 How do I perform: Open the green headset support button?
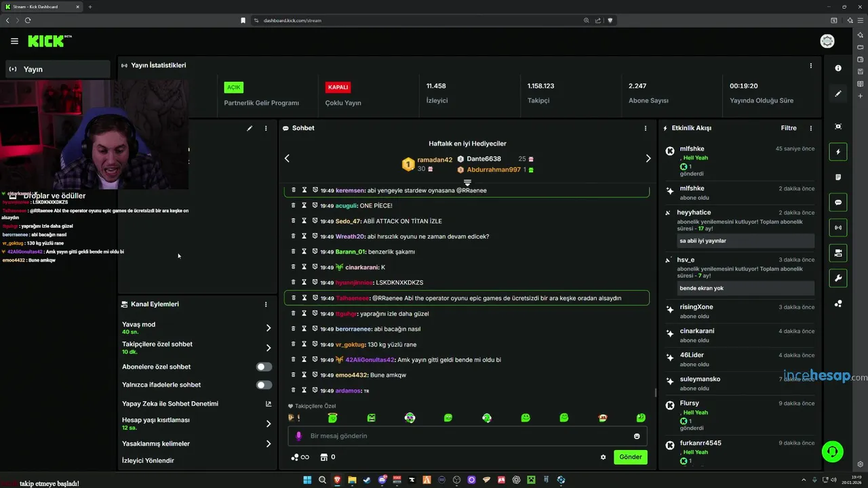832,451
